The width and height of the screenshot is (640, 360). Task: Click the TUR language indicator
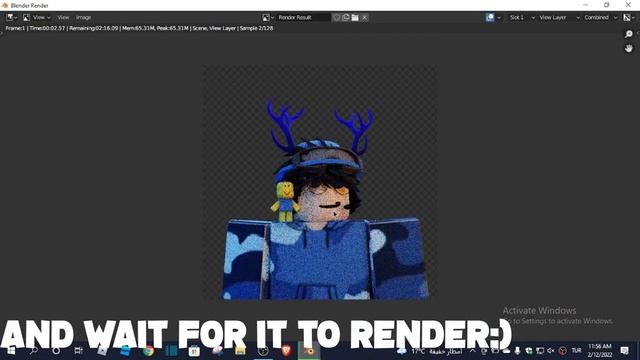[576, 351]
